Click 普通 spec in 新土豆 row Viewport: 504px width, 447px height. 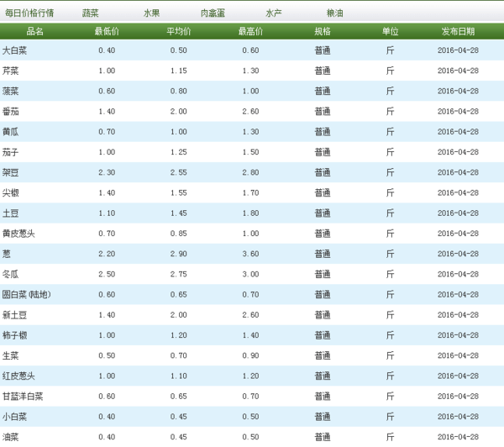click(x=323, y=314)
